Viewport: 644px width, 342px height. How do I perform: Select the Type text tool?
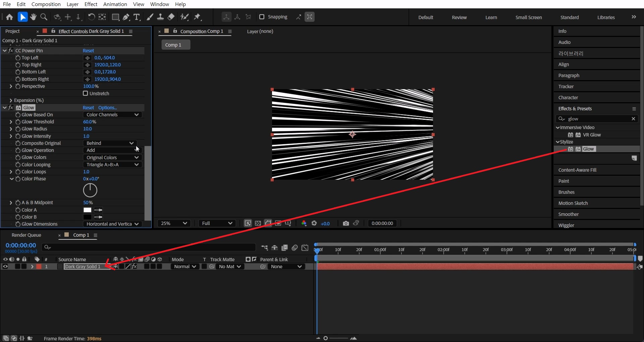(x=137, y=17)
